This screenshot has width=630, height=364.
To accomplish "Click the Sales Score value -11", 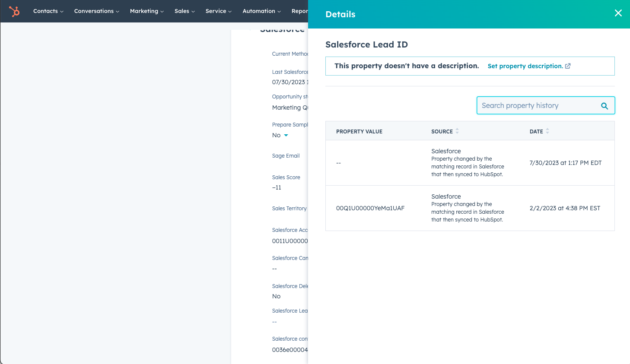I will click(277, 187).
